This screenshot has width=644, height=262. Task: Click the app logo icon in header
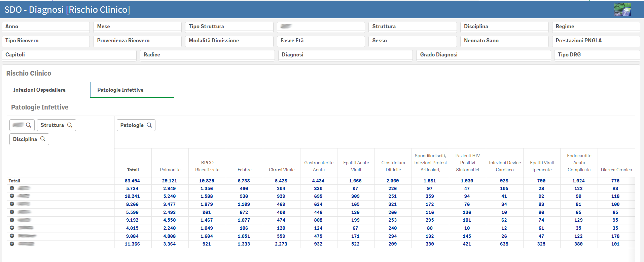622,10
